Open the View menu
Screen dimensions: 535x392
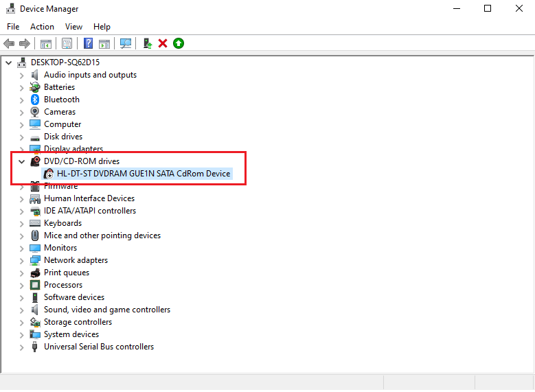pyautogui.click(x=73, y=27)
